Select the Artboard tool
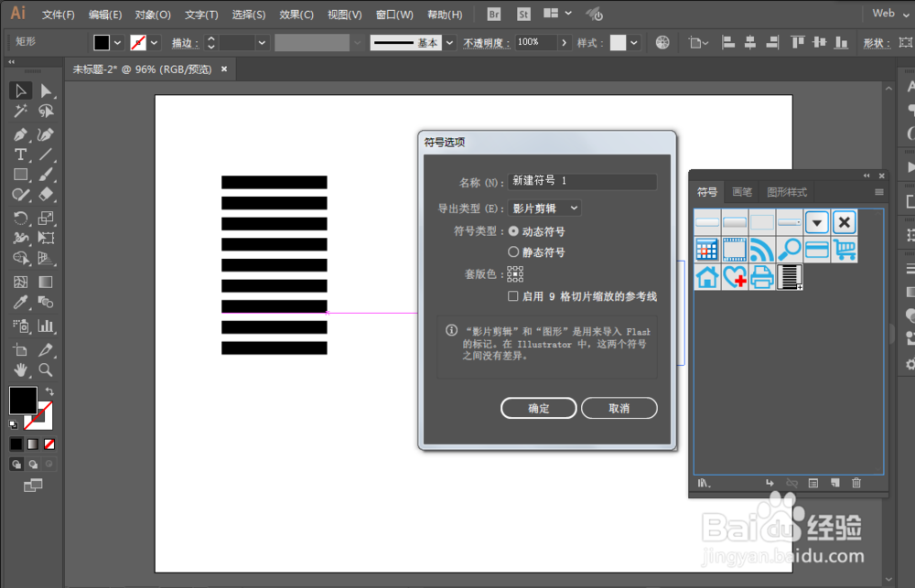 click(20, 349)
